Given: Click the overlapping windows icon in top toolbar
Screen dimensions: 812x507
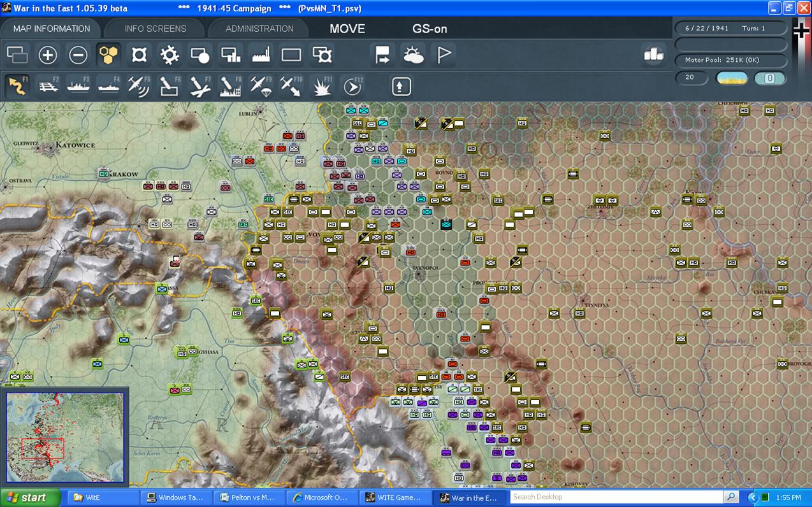Looking at the screenshot, I should (17, 55).
